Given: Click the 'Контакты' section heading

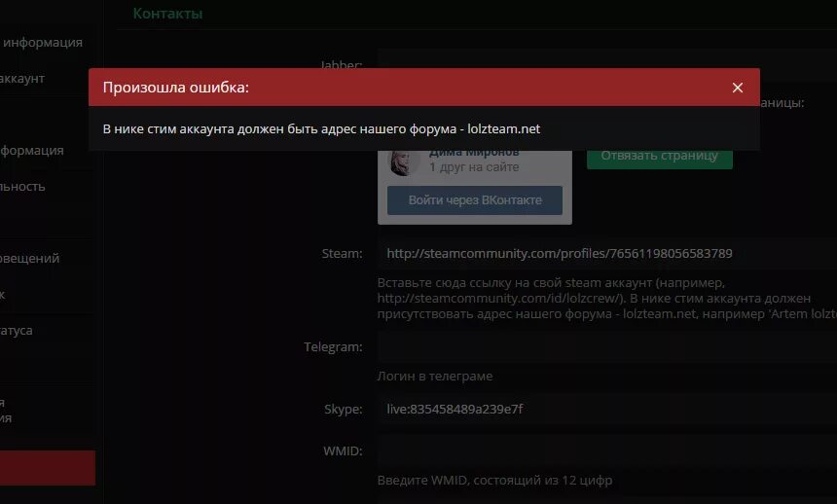Looking at the screenshot, I should pyautogui.click(x=167, y=14).
